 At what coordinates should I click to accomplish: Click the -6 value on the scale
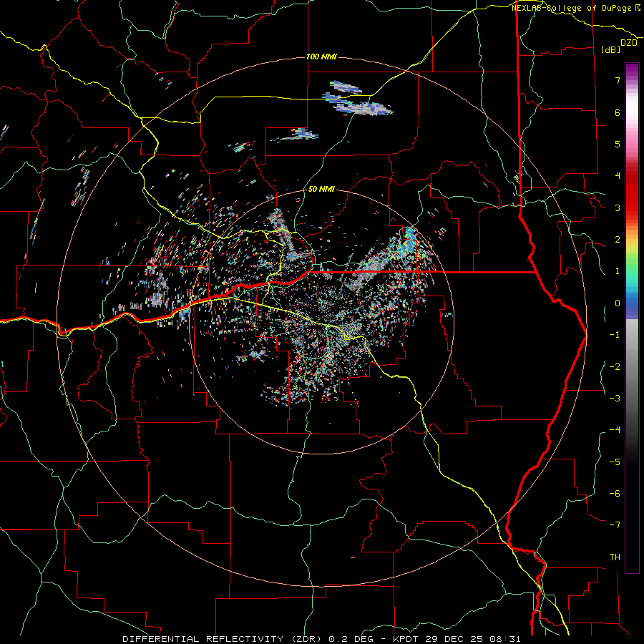click(x=615, y=493)
